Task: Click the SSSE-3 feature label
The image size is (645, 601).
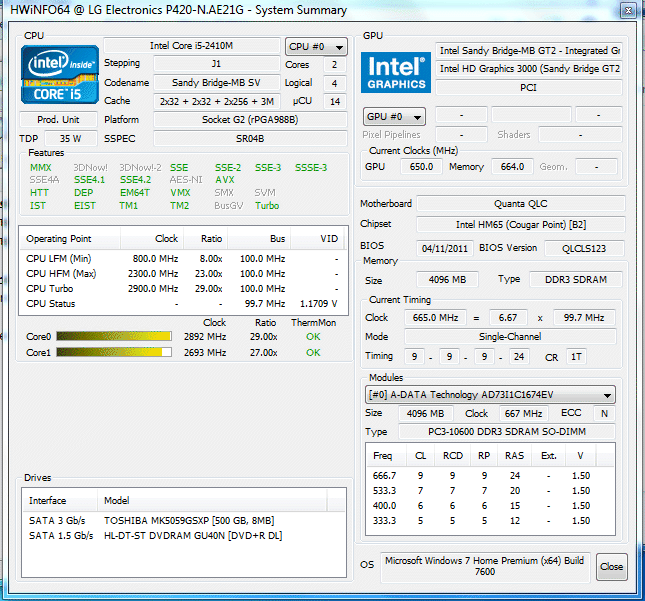Action: [x=311, y=168]
